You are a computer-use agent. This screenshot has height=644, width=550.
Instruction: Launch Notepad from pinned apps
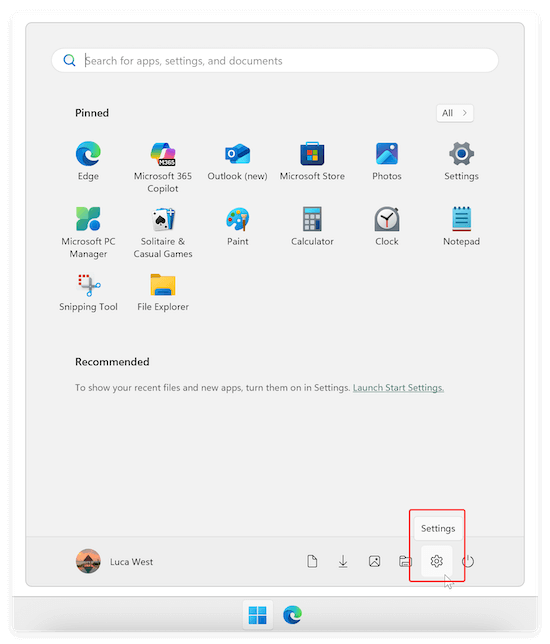click(461, 227)
